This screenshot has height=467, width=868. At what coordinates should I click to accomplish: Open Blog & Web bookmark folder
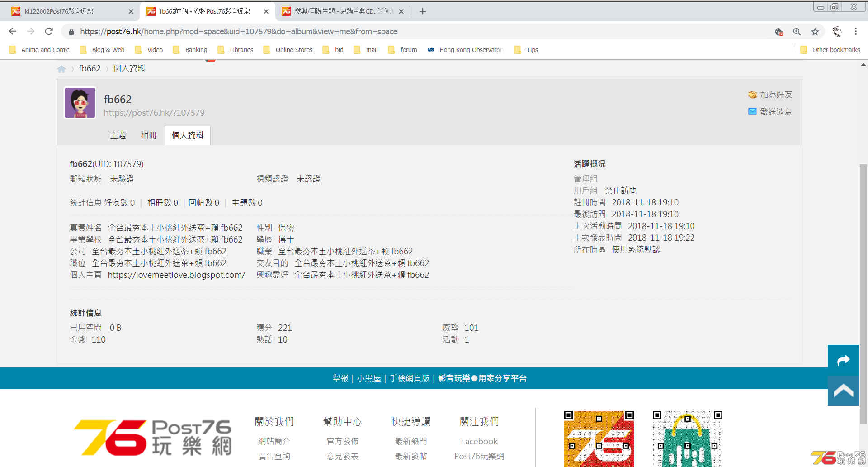coord(102,50)
